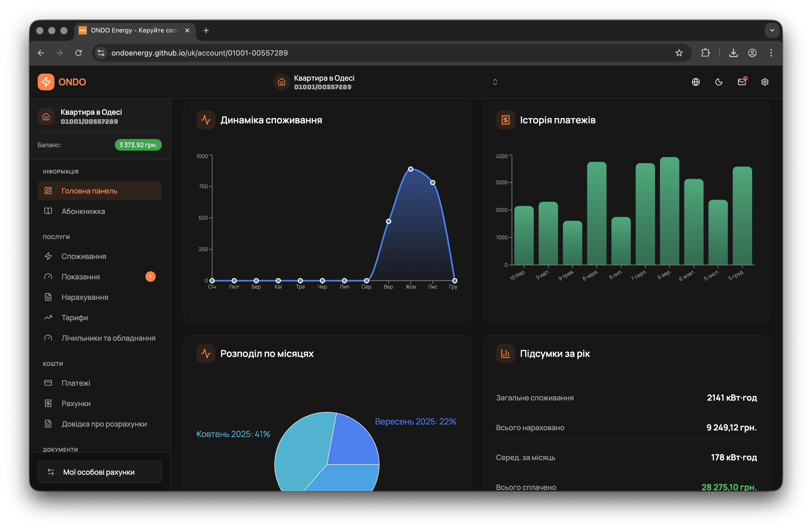This screenshot has width=812, height=530.
Task: Toggle dark mode with the moon icon
Action: click(719, 82)
